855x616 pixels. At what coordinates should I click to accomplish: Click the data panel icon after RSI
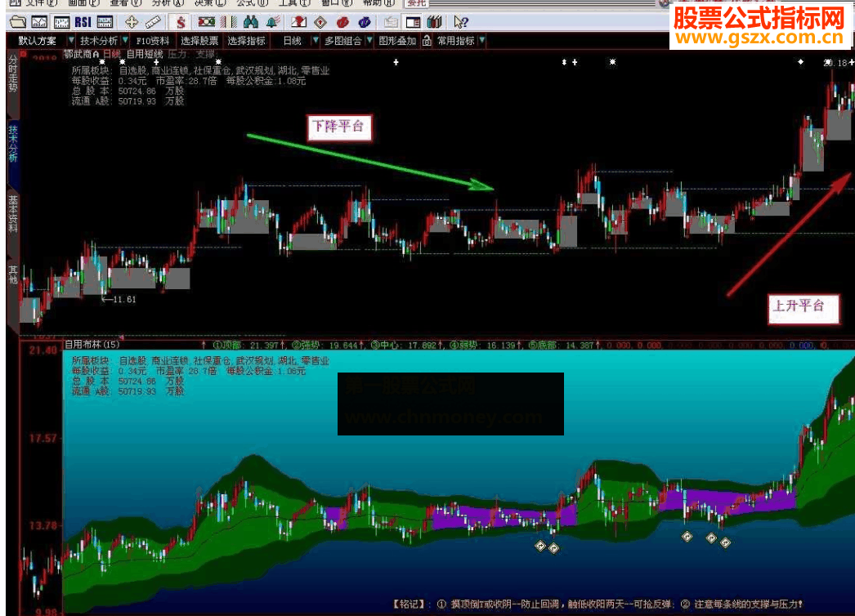pyautogui.click(x=105, y=22)
